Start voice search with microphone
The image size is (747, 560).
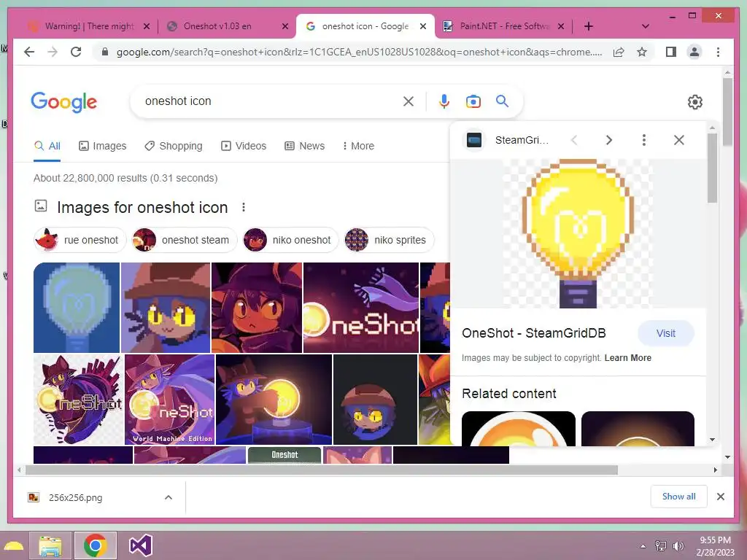tap(444, 101)
